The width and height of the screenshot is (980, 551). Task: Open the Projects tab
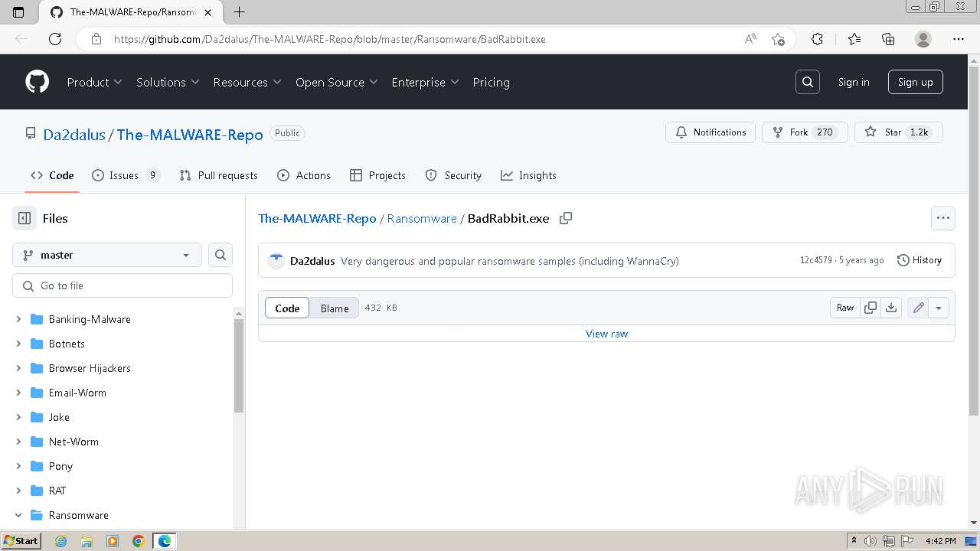tap(377, 175)
